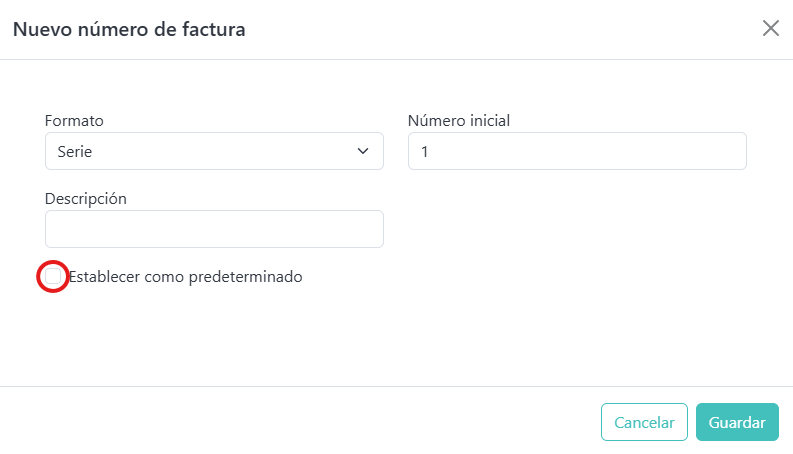Save the new invoice number with Guardar
The image size is (793, 454).
click(x=737, y=422)
